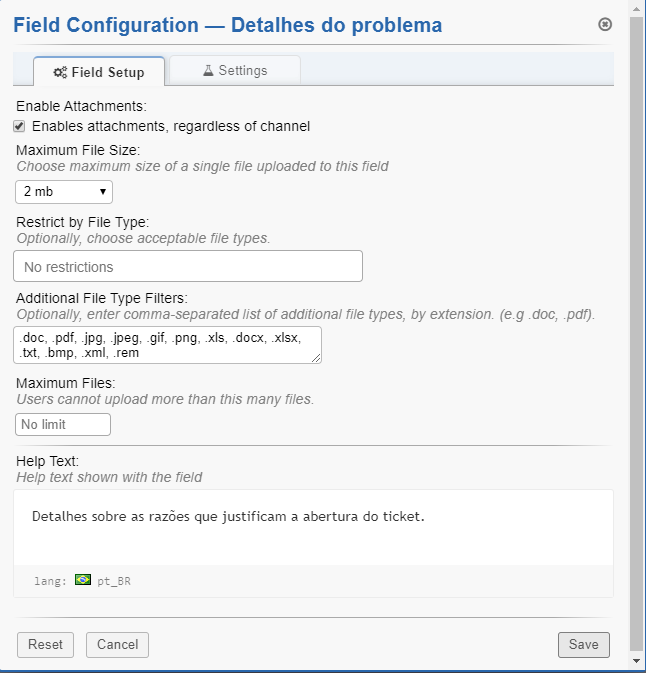Click the file type filters resize handle
The height and width of the screenshot is (673, 646).
coord(316,357)
